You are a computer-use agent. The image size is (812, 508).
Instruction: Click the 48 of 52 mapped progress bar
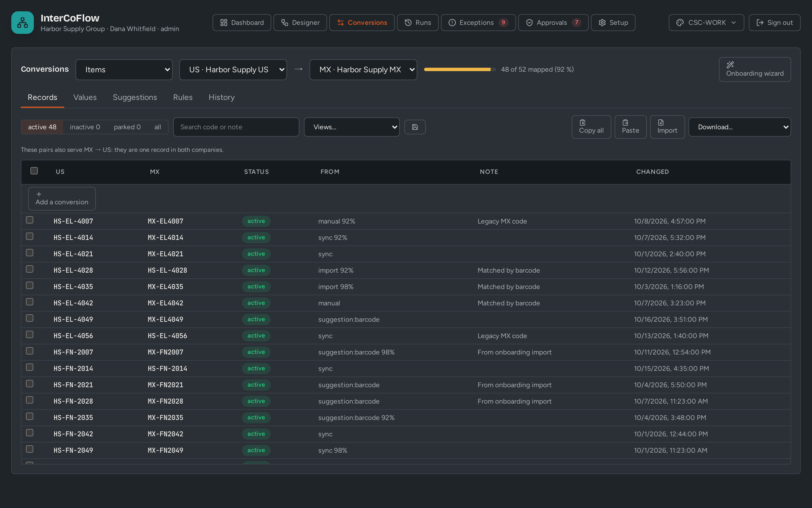[x=460, y=69]
